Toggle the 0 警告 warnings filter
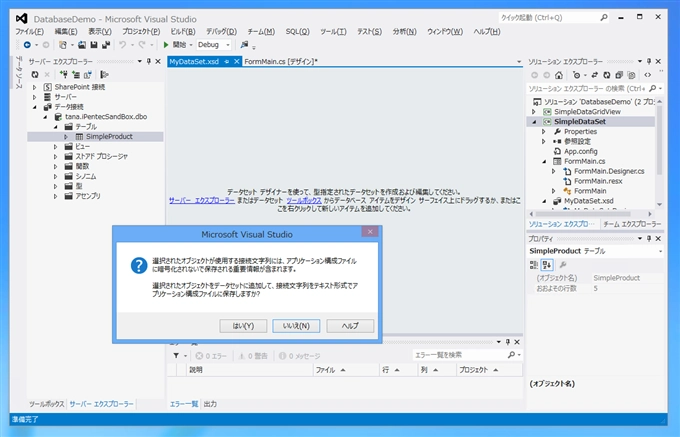This screenshot has width=680, height=437. tap(253, 356)
